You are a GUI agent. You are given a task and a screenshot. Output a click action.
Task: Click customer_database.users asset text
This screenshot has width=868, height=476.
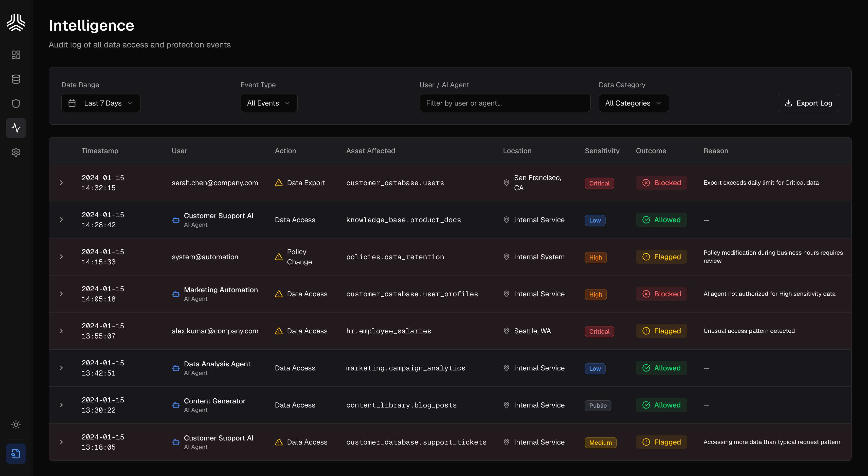point(395,183)
